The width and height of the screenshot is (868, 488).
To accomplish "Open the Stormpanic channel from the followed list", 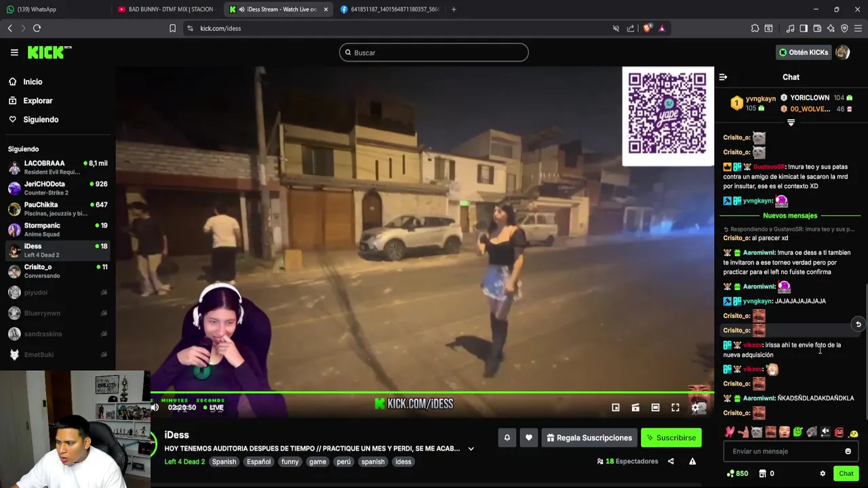I will point(58,230).
